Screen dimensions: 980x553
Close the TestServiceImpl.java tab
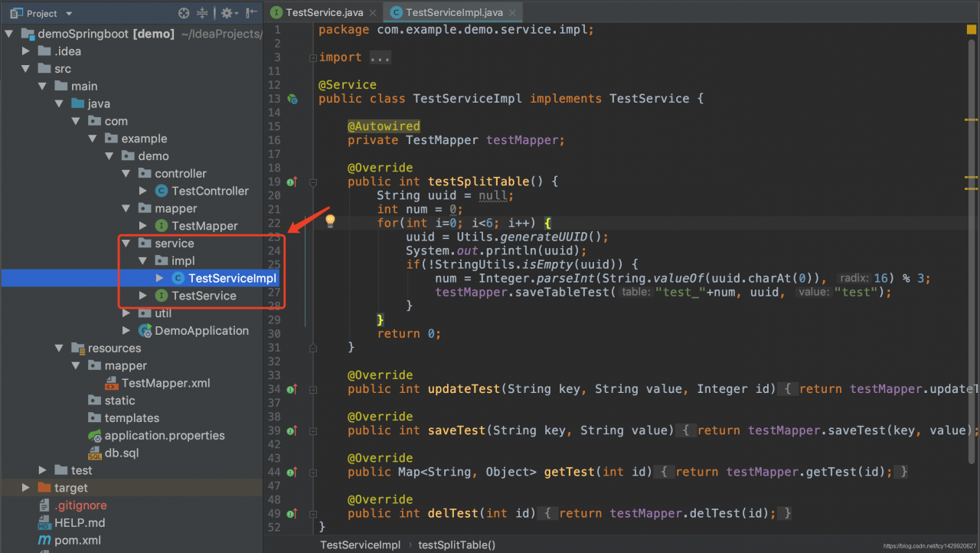513,12
